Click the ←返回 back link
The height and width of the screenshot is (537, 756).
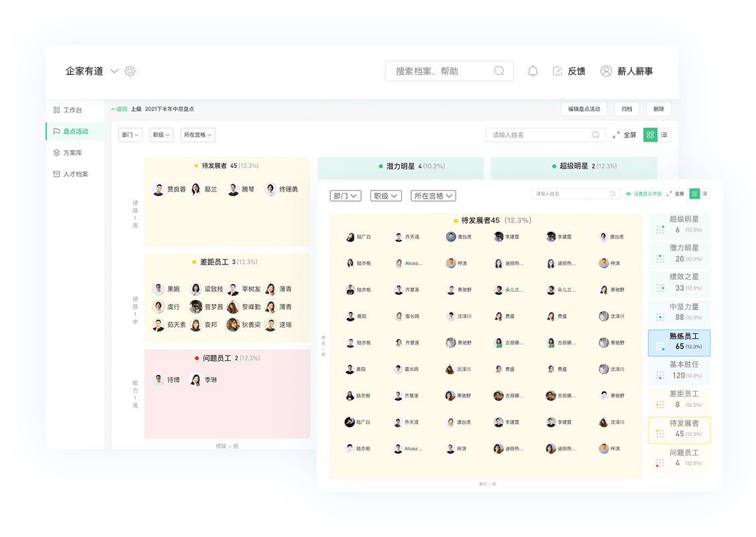(x=119, y=108)
